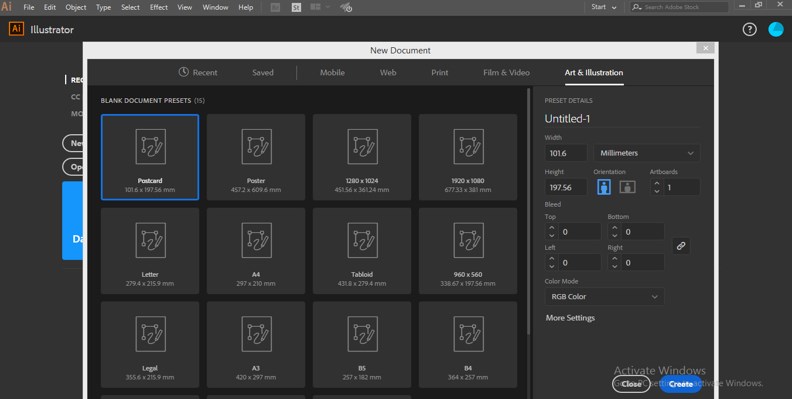Expand the Start workspace dropdown

(604, 7)
